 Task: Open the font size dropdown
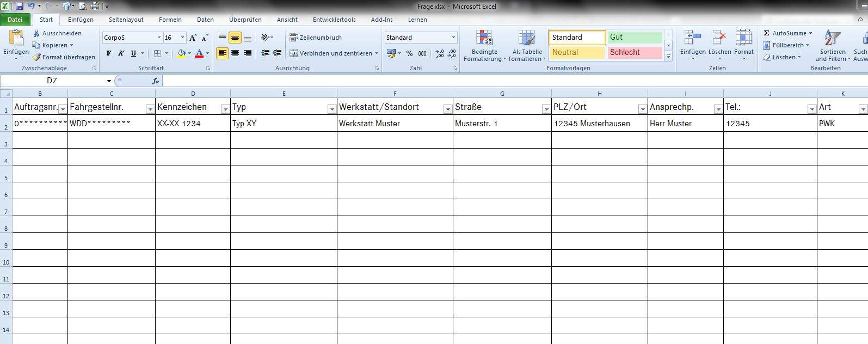(x=183, y=38)
